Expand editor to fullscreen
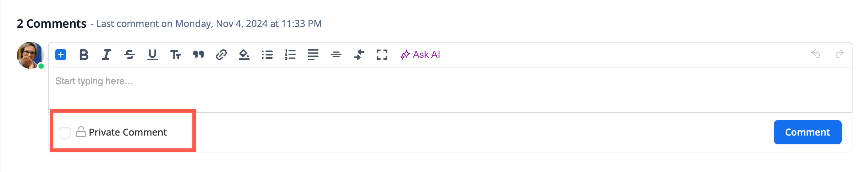This screenshot has width=868, height=172. click(382, 55)
